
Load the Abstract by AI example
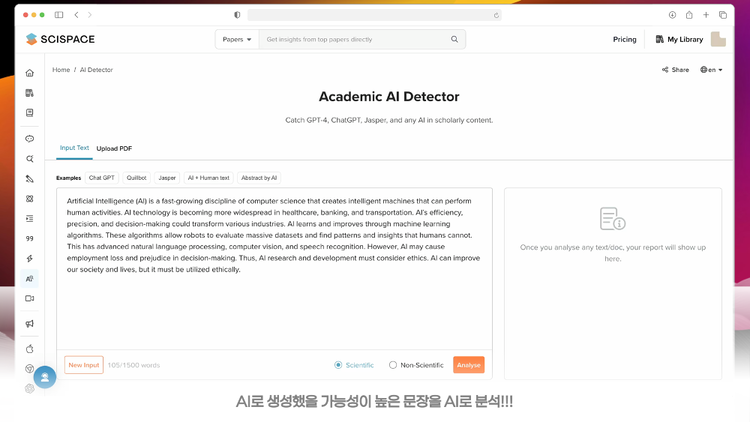point(259,178)
